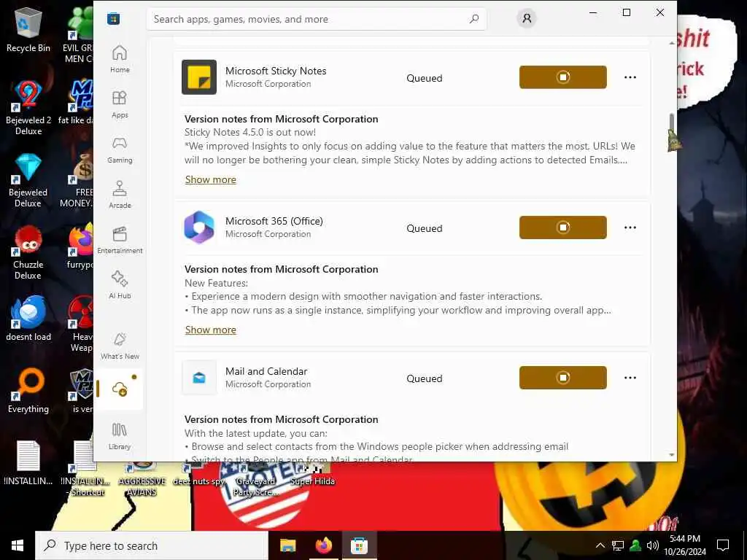Screen dimensions: 747x560
Task: Click the search magnifier icon
Action: [x=474, y=19]
